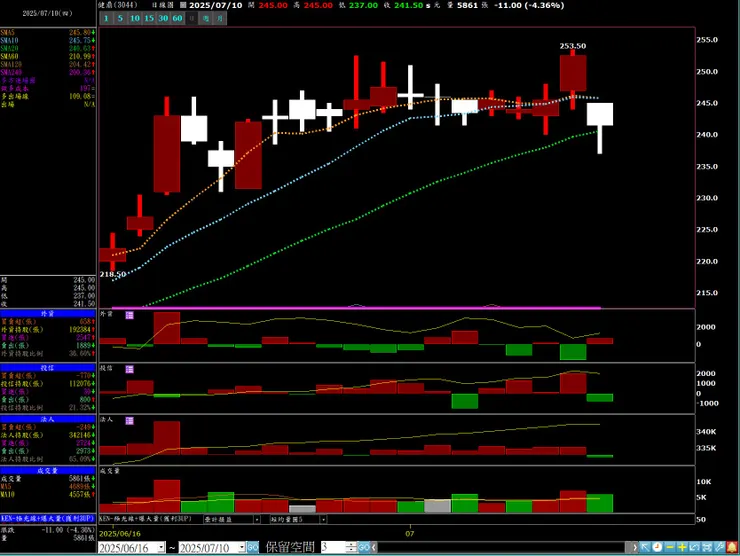Click the 253.50 high price label
The height and width of the screenshot is (556, 740).
[x=572, y=46]
